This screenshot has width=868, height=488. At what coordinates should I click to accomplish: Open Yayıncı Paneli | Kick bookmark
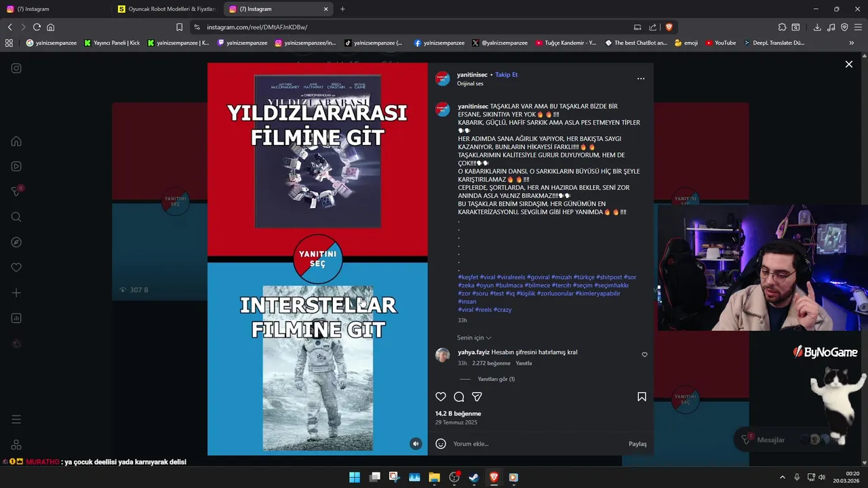[x=112, y=43]
